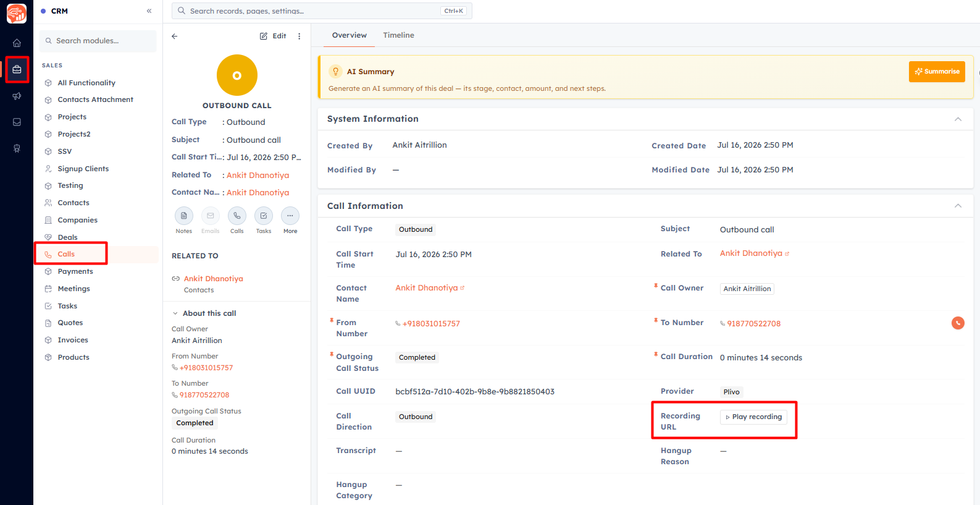Image resolution: width=980 pixels, height=505 pixels.
Task: Open the three-dot record options menu
Action: coord(299,36)
